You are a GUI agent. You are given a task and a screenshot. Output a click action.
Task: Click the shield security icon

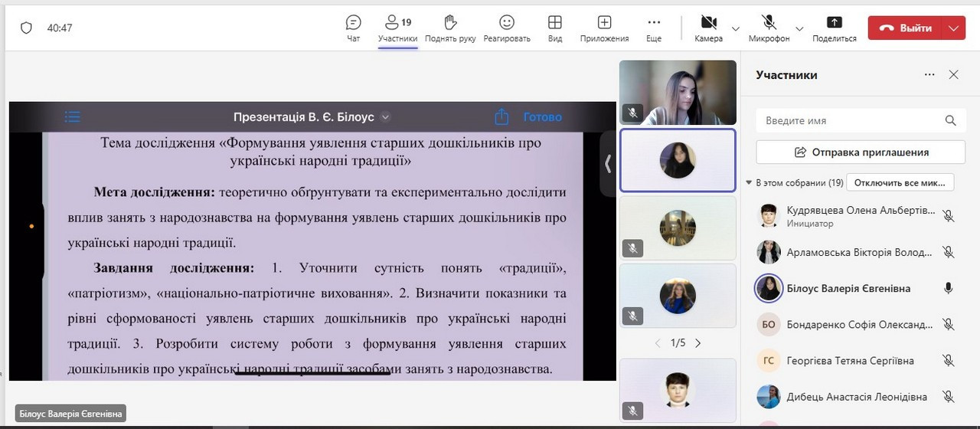coord(26,28)
